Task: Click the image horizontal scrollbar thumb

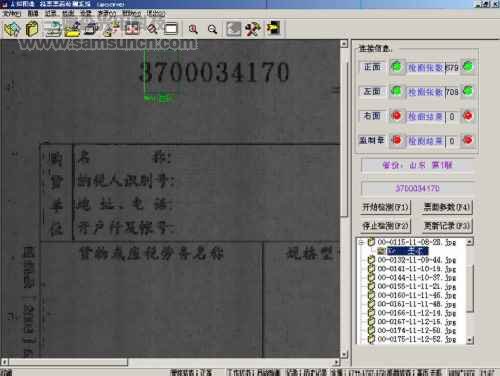Action: (x=68, y=362)
